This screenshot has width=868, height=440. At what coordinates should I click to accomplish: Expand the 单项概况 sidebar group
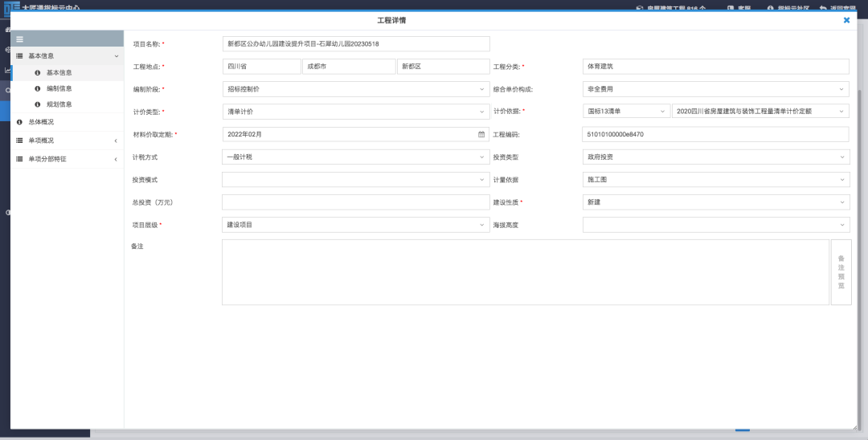pyautogui.click(x=67, y=141)
